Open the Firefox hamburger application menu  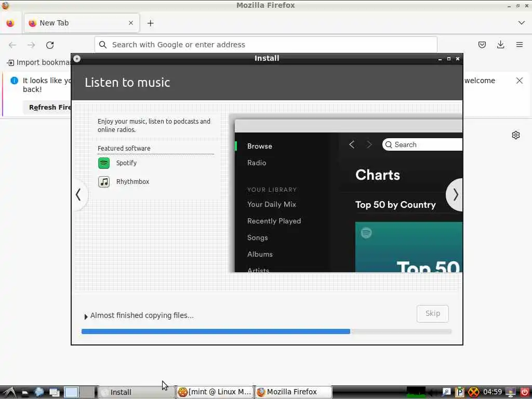point(520,45)
